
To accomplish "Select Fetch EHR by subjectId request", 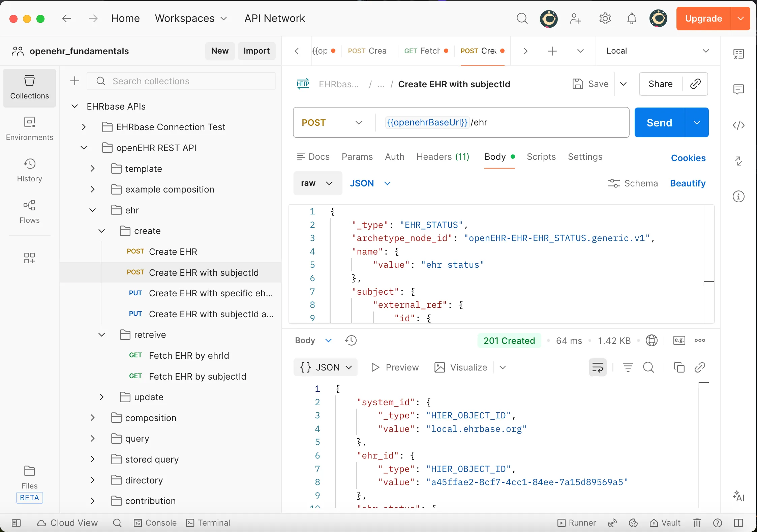I will coord(197,376).
